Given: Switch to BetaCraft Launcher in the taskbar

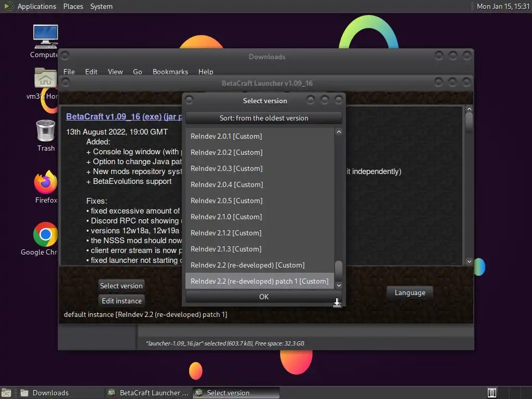Looking at the screenshot, I should click(148, 393).
